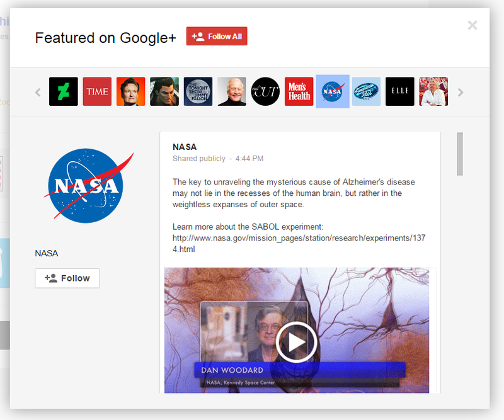Click the 4:44 PM post timestamp

pyautogui.click(x=249, y=159)
